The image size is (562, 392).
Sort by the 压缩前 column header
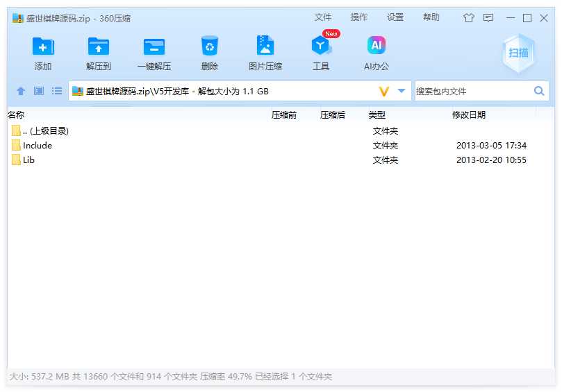tap(284, 115)
